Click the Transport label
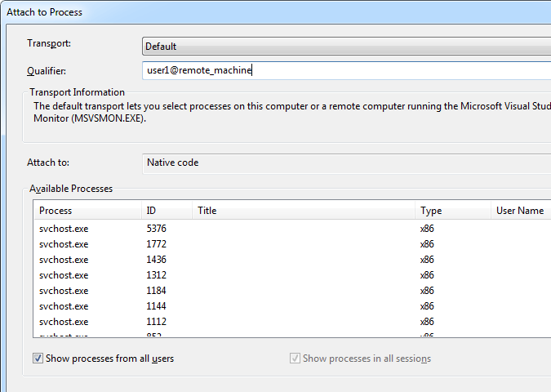The image size is (551, 392). click(x=49, y=43)
